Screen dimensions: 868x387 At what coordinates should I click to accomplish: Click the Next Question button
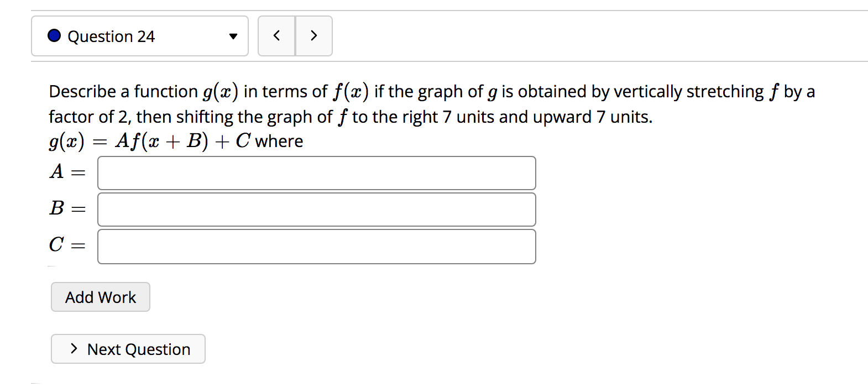128,349
